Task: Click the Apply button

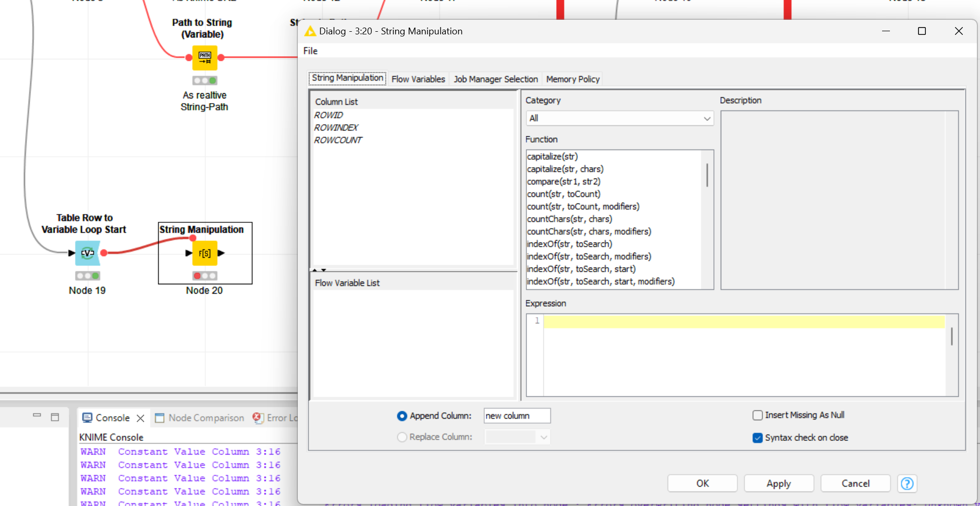Action: pos(778,484)
